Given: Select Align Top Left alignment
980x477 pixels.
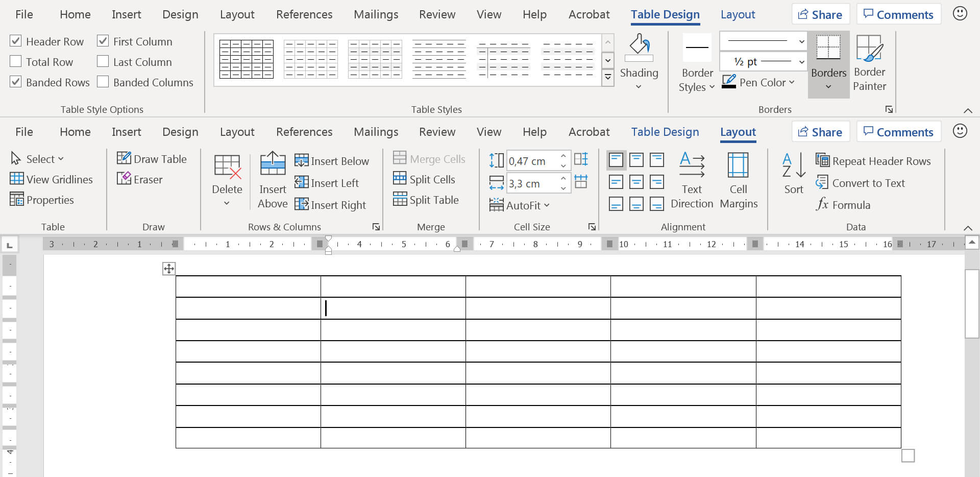Looking at the screenshot, I should [616, 160].
